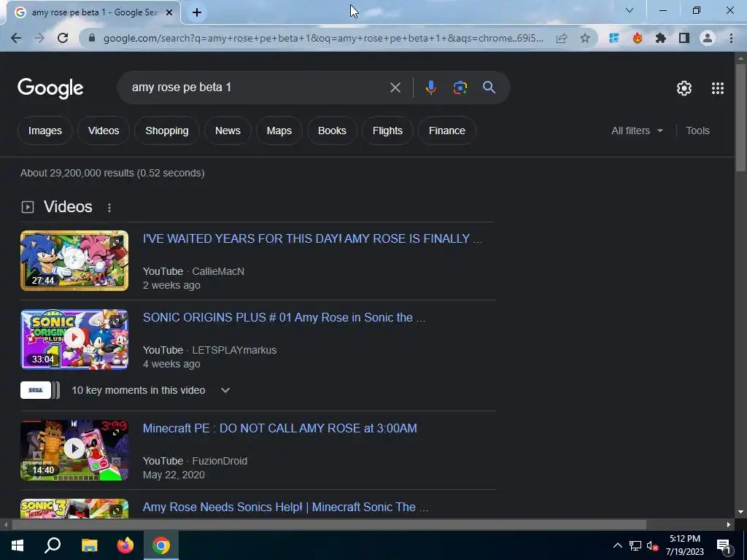Filter results by Videos
This screenshot has height=560, width=747.
[x=104, y=131]
